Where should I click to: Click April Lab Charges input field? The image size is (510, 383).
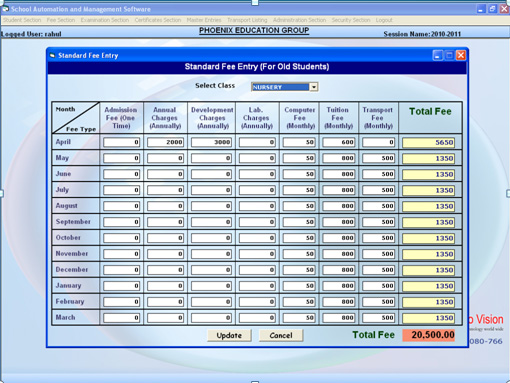point(257,142)
